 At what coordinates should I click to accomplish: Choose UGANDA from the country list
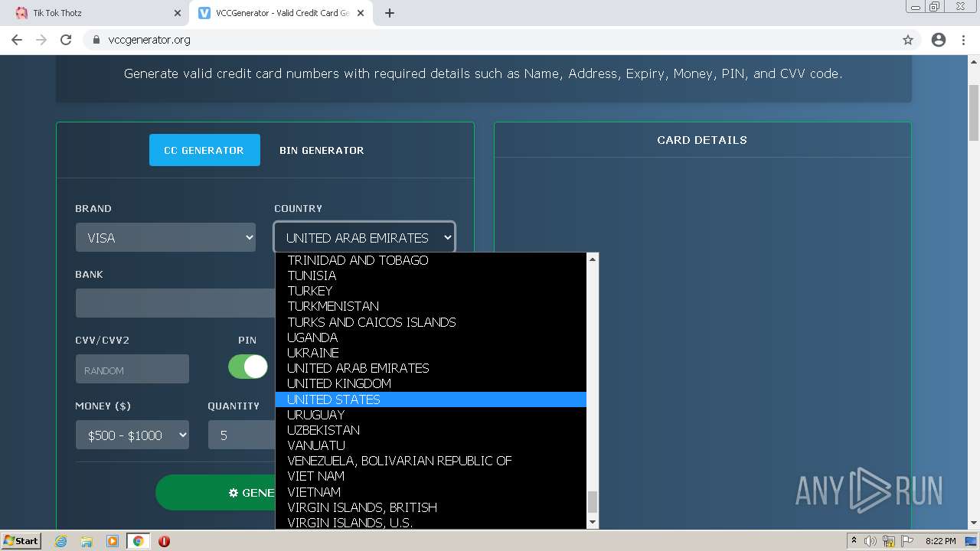(431, 337)
